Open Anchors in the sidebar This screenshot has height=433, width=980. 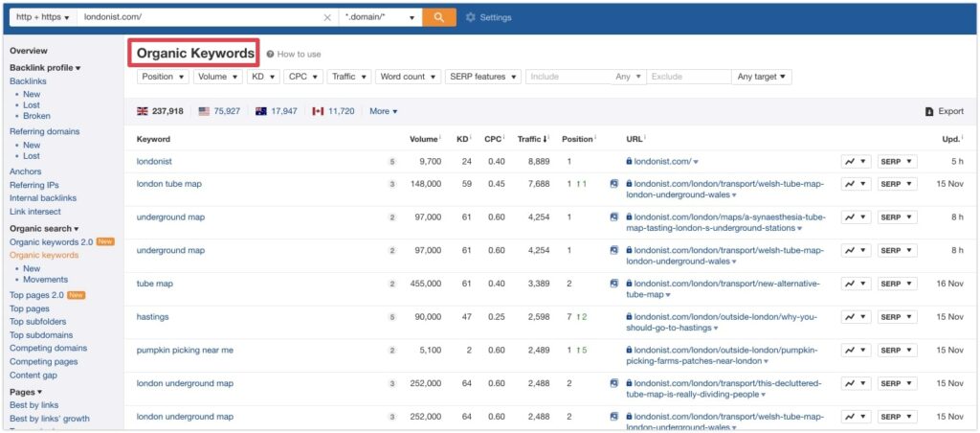pos(26,171)
